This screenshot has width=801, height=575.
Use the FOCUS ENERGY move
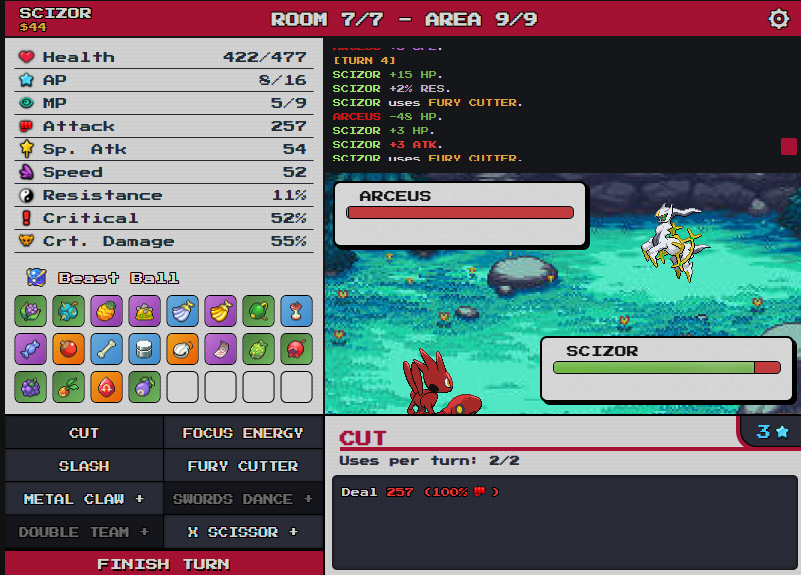point(243,433)
